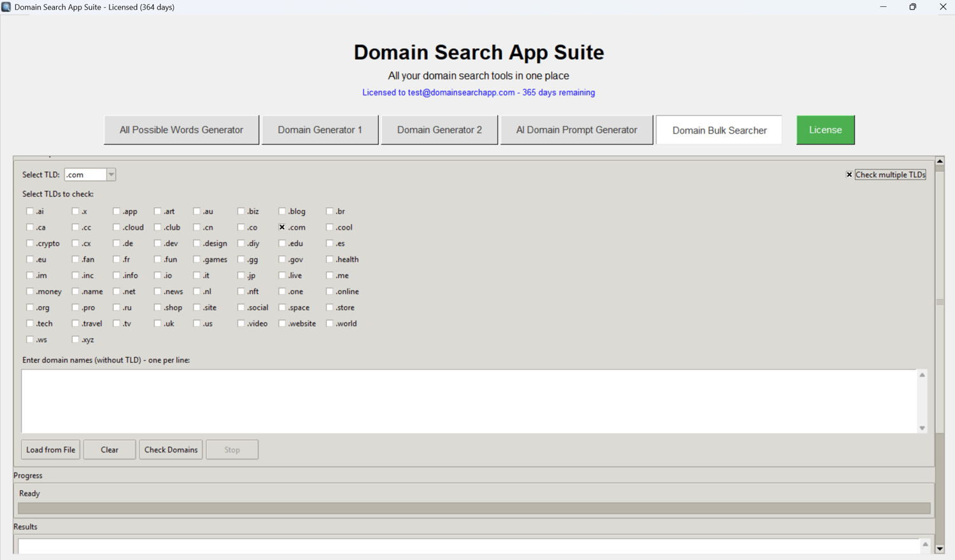The image size is (955, 560).
Task: Tick the .x TLD checkbox
Action: tap(76, 211)
